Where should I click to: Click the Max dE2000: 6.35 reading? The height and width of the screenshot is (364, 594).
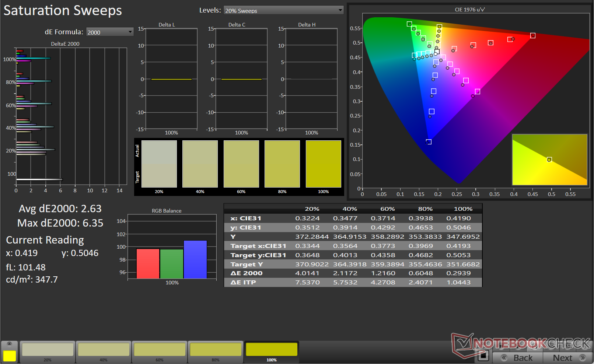60,223
